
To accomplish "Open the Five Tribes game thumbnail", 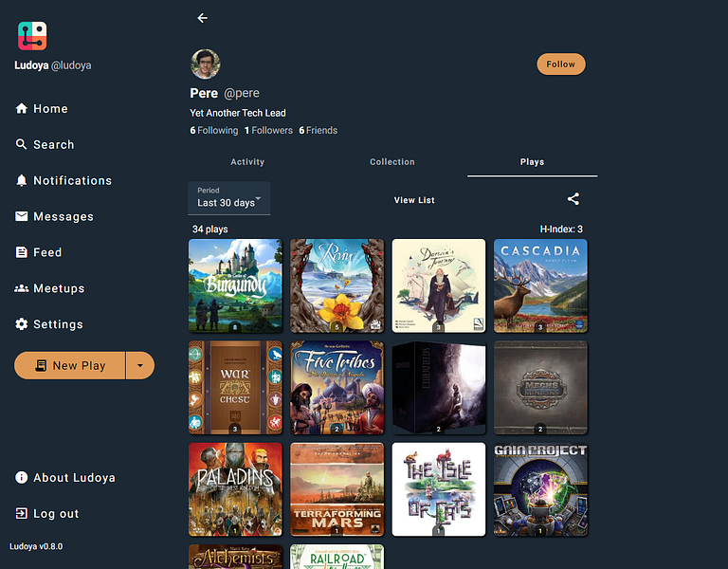I will click(337, 387).
